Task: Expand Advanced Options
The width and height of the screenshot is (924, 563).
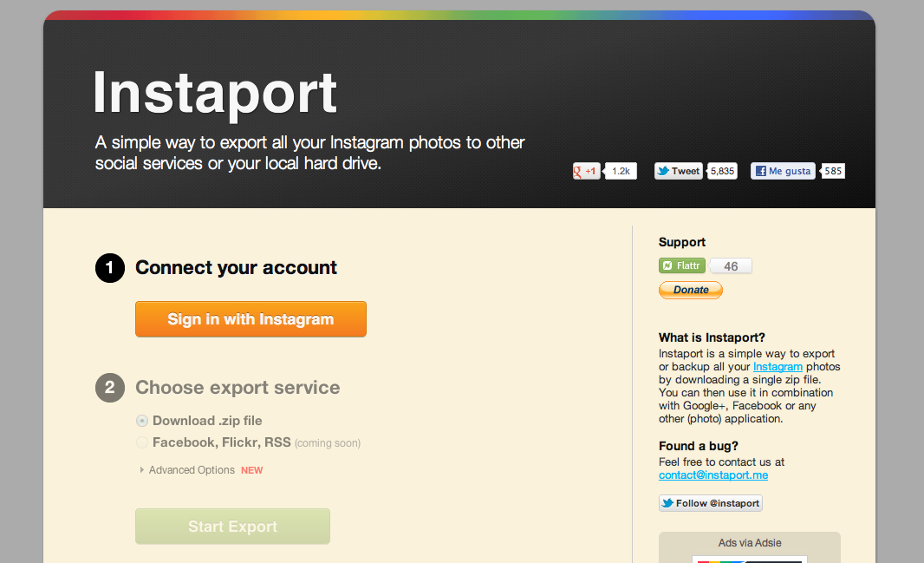Action: (x=187, y=470)
